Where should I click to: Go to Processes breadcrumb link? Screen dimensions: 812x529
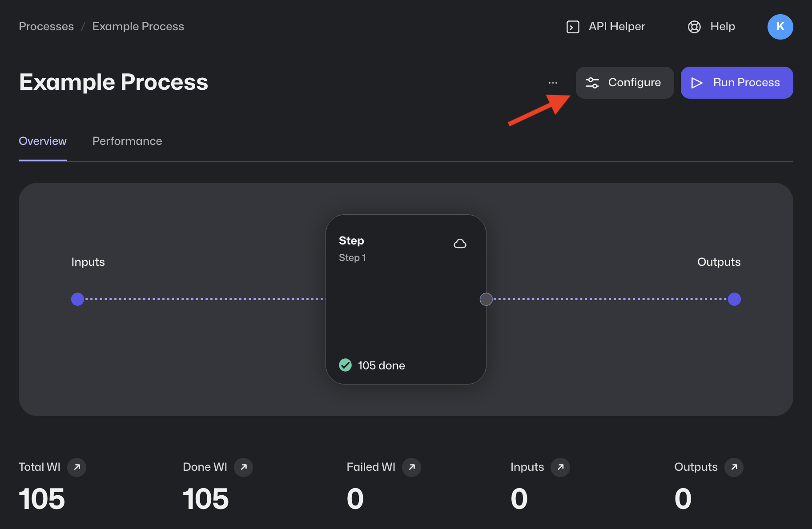click(46, 27)
